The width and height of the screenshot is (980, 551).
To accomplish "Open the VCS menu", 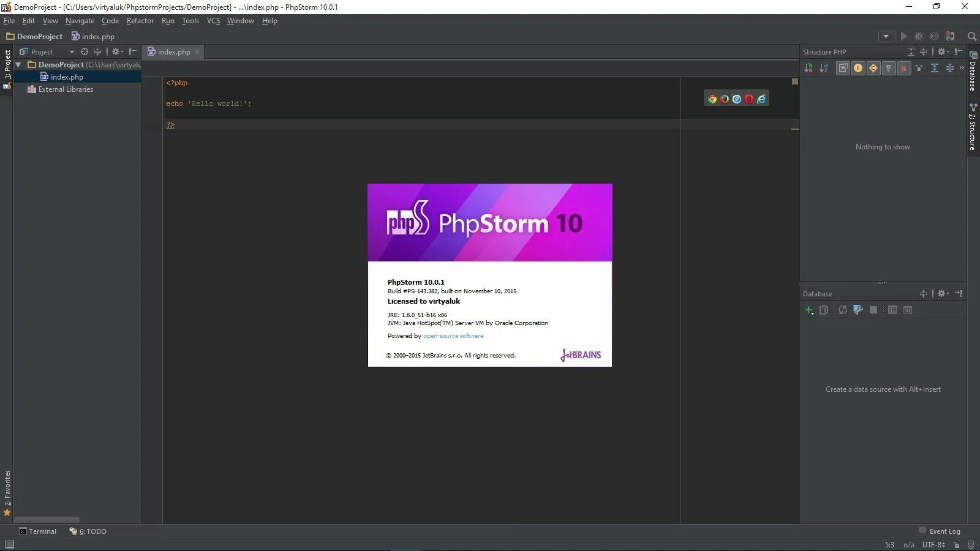I will [x=213, y=21].
